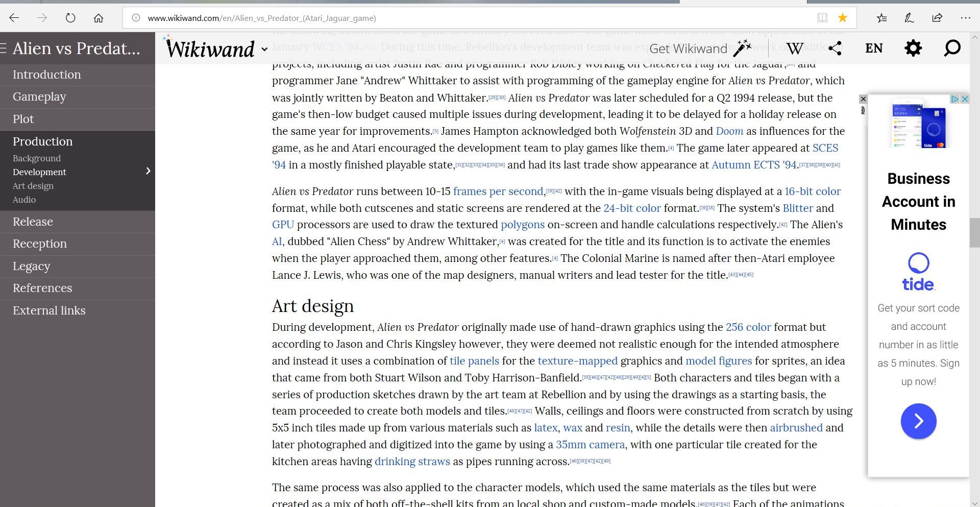Image resolution: width=980 pixels, height=507 pixels.
Task: Jump to the Reception section
Action: click(x=39, y=244)
